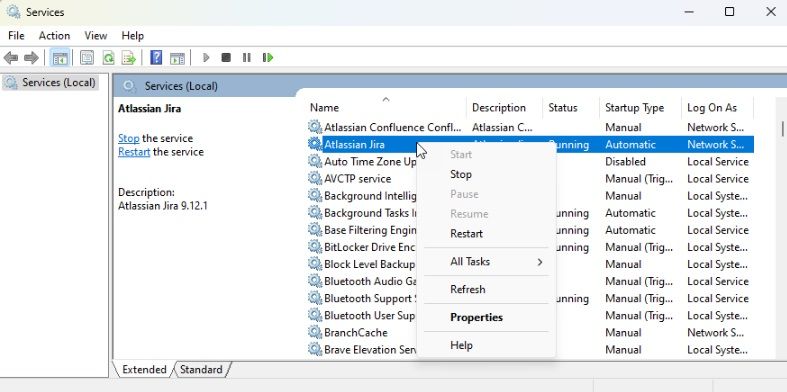Click gear icon beside BitLocker Drive Encryption row
The height and width of the screenshot is (392, 787).
[x=315, y=246]
